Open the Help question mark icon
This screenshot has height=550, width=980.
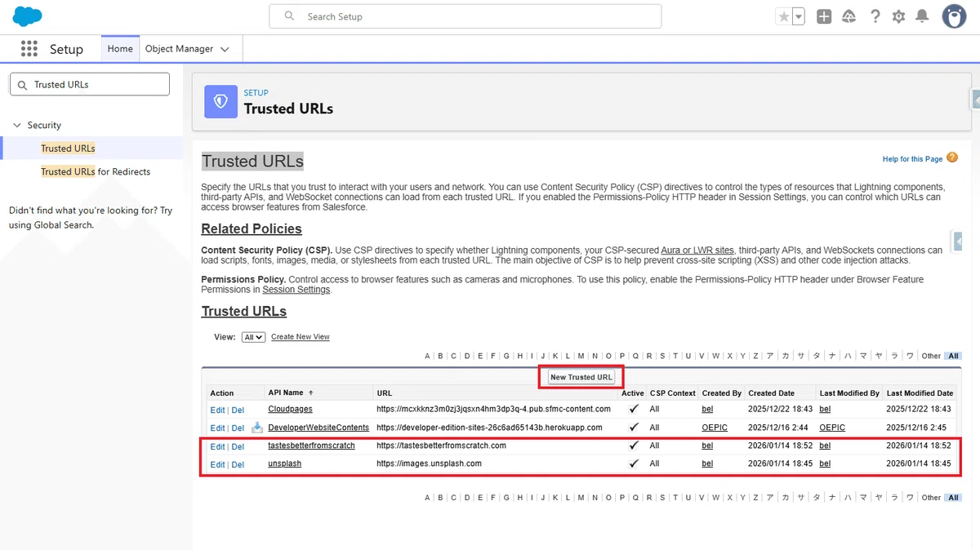pyautogui.click(x=875, y=16)
